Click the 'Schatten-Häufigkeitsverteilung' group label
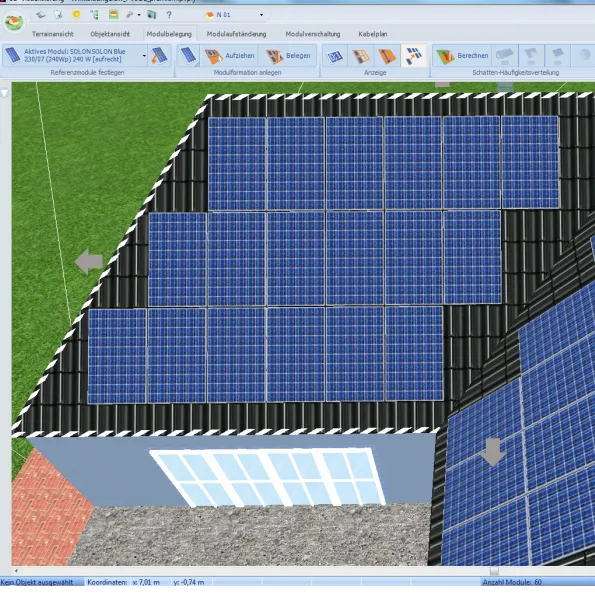595x595 pixels. 516,72
